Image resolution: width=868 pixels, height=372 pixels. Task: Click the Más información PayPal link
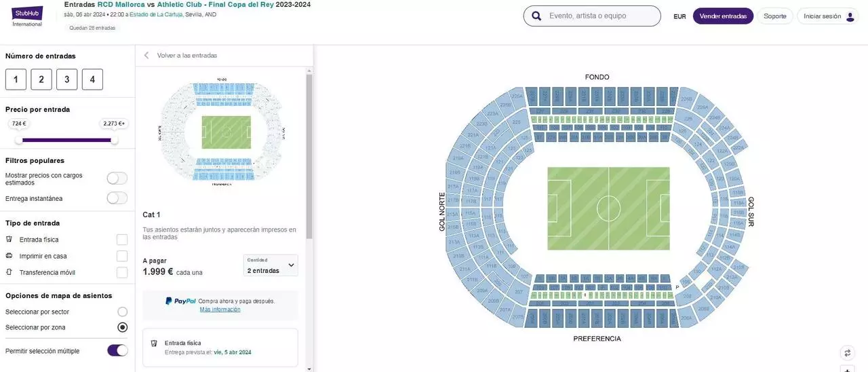pos(220,310)
